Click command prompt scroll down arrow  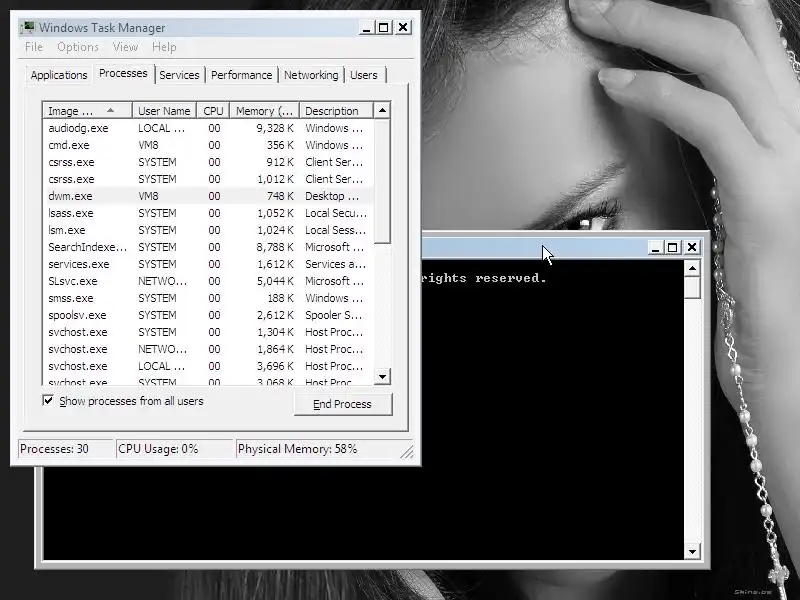coord(692,551)
